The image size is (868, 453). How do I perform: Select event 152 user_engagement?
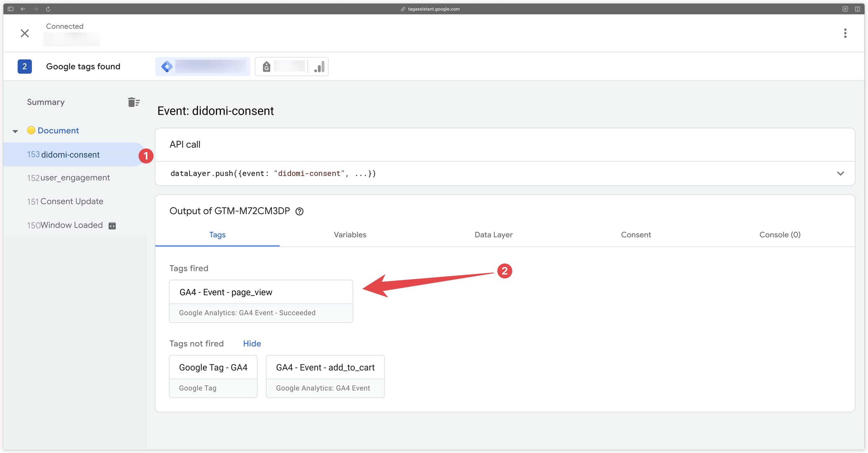point(69,178)
